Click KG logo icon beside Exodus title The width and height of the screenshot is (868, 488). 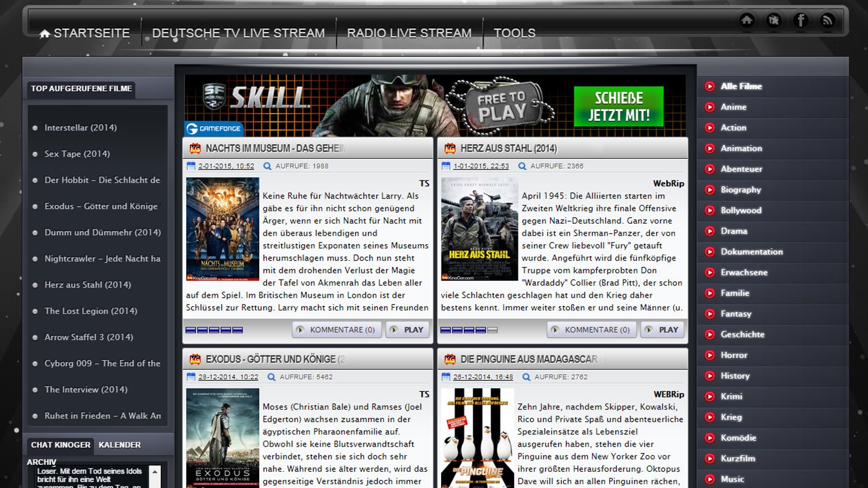coord(195,359)
